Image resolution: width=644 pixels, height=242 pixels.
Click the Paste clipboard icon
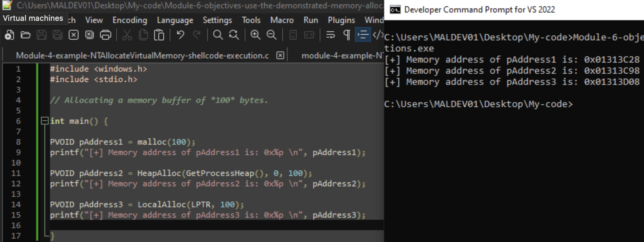coord(159,35)
